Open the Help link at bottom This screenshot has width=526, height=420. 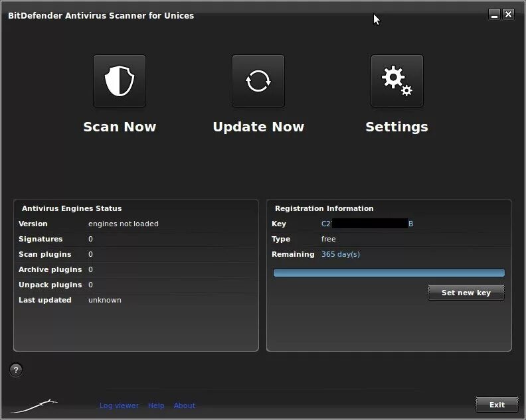[156, 405]
